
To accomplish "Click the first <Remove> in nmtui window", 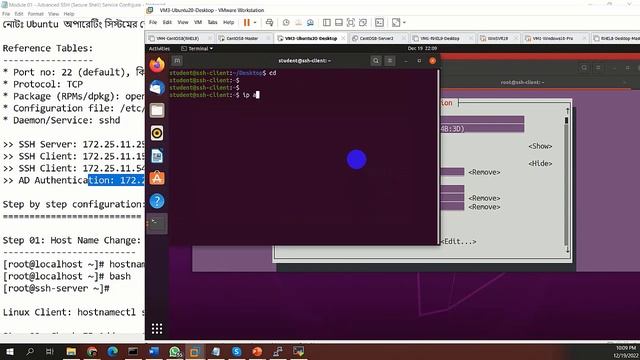I will pyautogui.click(x=484, y=172).
